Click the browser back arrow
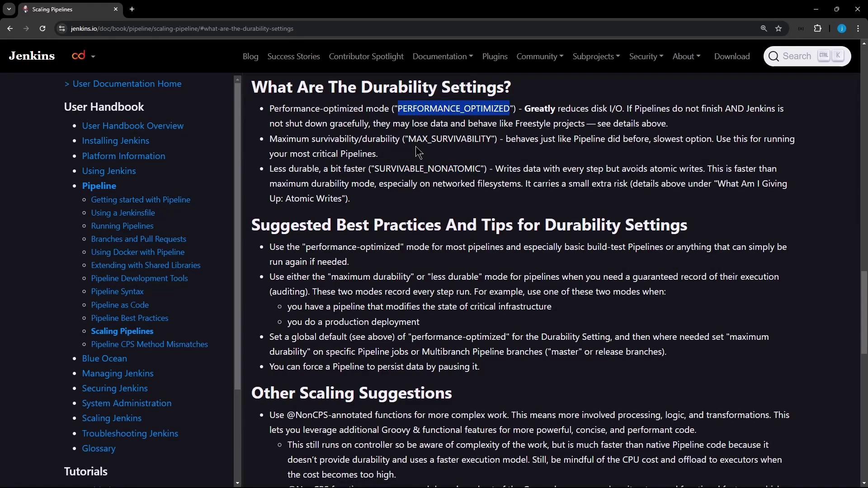The width and height of the screenshot is (868, 488). click(x=10, y=28)
